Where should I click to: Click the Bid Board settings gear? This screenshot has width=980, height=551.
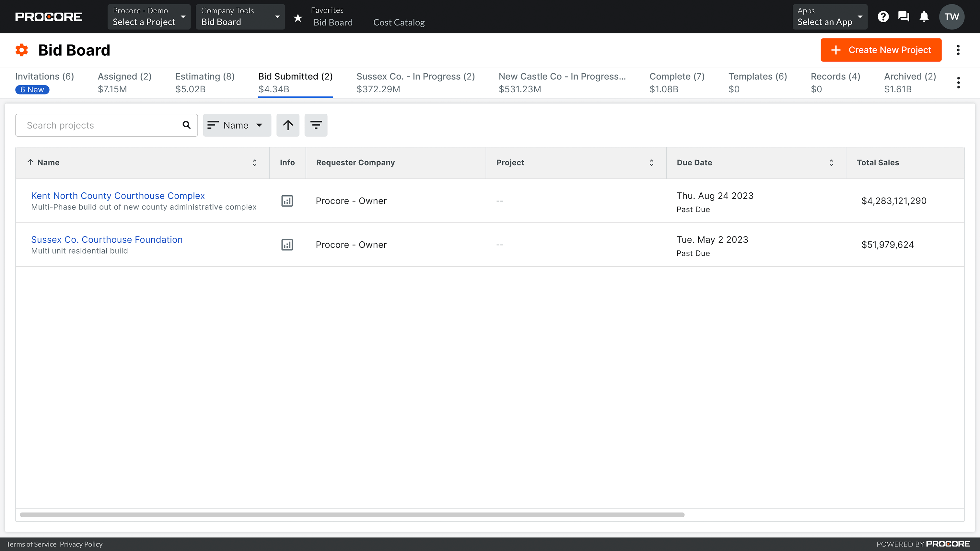(22, 50)
